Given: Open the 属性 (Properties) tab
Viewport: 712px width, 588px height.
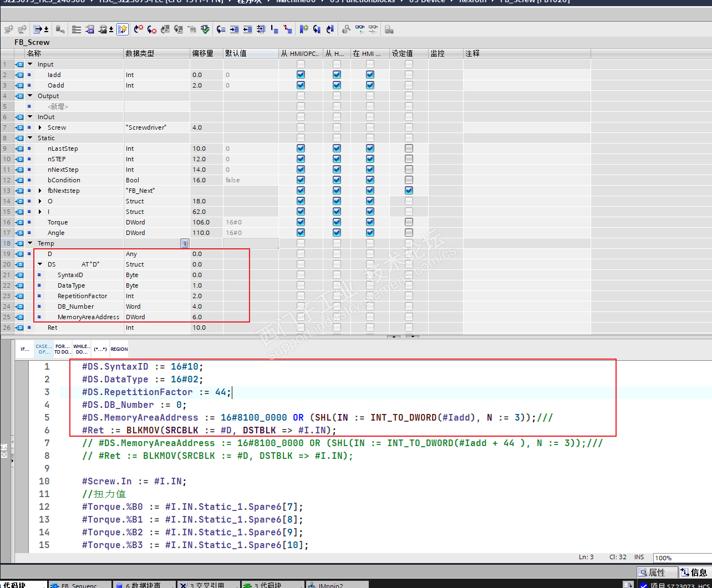Looking at the screenshot, I should click(657, 572).
